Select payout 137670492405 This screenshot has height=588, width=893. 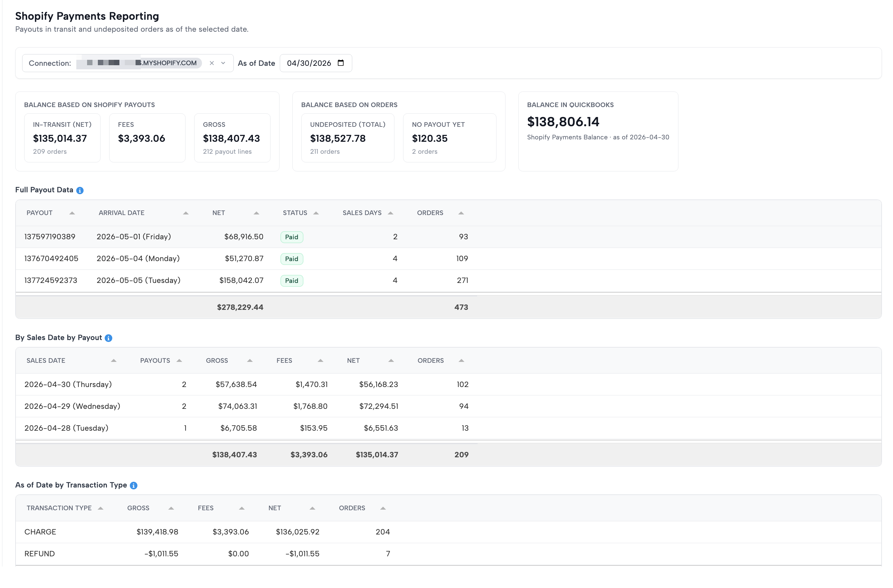click(51, 258)
